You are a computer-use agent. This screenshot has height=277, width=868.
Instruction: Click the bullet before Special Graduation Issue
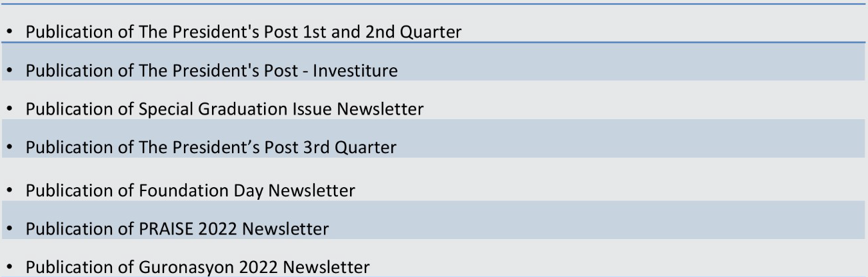tap(9, 110)
